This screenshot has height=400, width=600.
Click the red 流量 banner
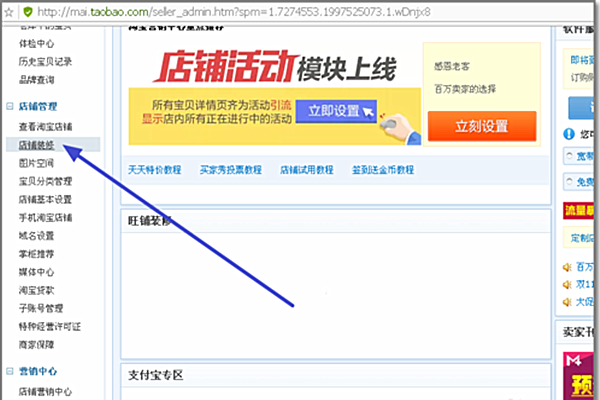(578, 211)
